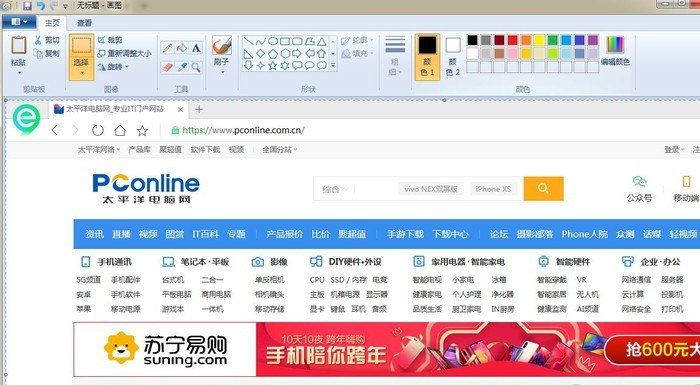The width and height of the screenshot is (700, 385).
Task: Click the 复制 copy button
Action: (x=47, y=53)
